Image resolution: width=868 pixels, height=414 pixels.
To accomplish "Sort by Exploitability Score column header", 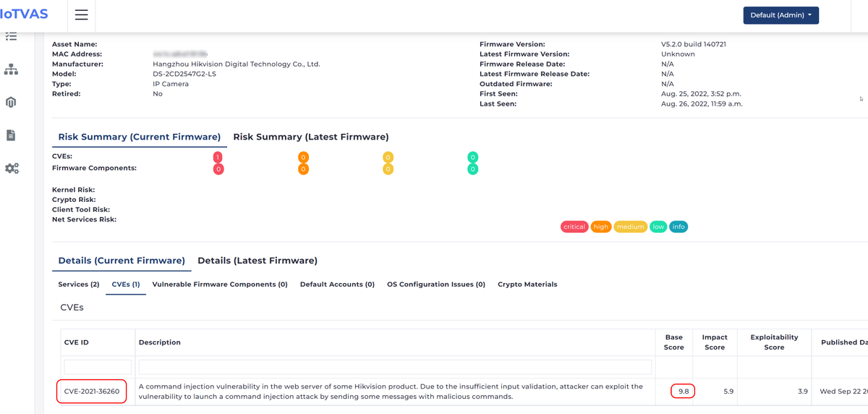I will coord(774,342).
